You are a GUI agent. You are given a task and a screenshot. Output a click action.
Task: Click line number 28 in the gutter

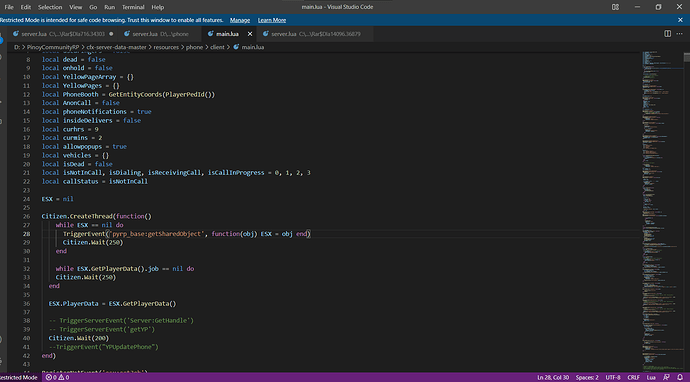26,234
